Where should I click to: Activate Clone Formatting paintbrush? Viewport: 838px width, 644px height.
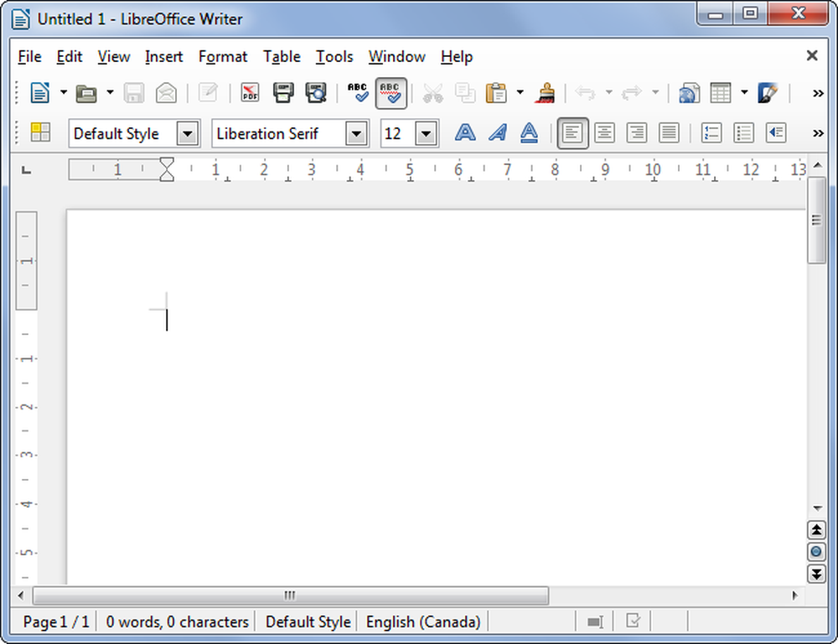[545, 93]
